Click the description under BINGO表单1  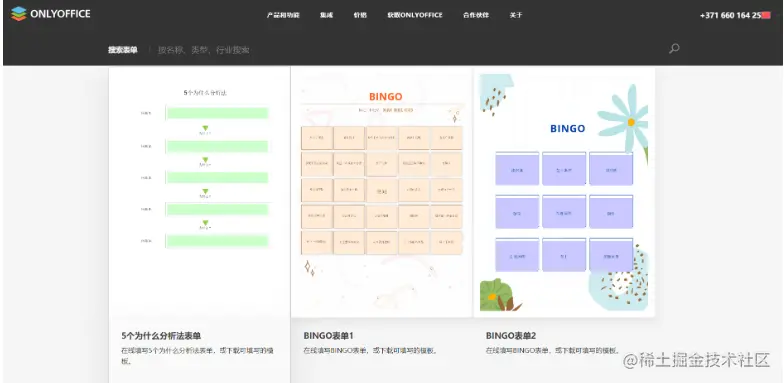click(x=370, y=350)
